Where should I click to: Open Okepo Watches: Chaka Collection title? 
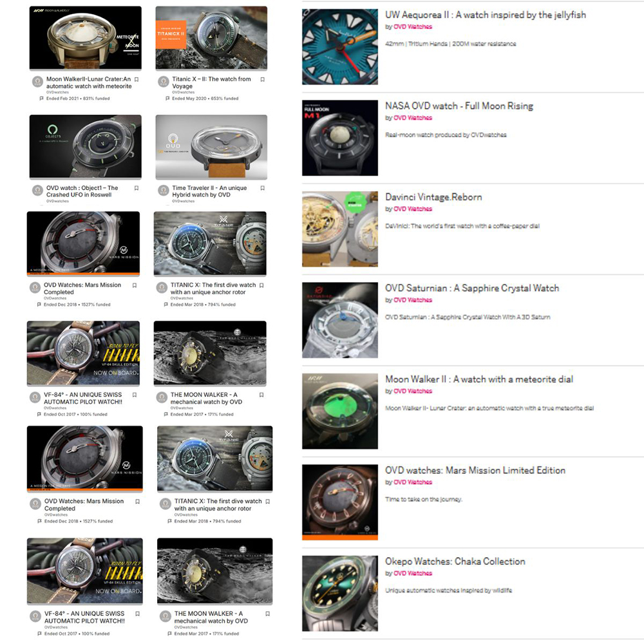click(455, 562)
